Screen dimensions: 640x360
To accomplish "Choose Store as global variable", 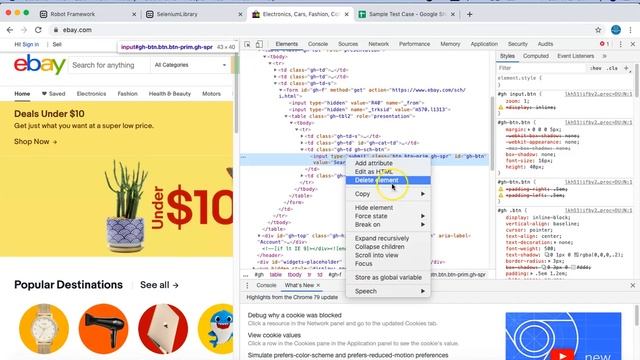I will pyautogui.click(x=388, y=278).
